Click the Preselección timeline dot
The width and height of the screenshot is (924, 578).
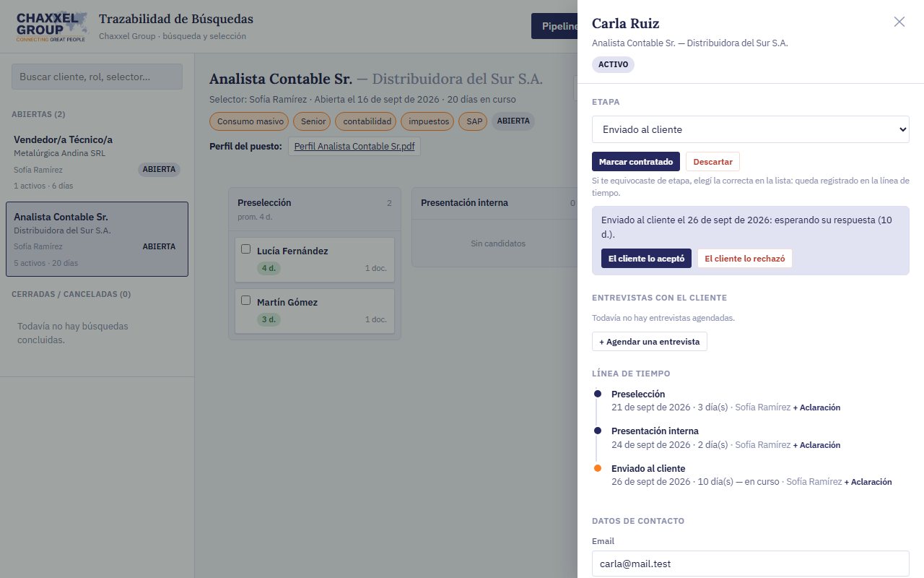[597, 394]
